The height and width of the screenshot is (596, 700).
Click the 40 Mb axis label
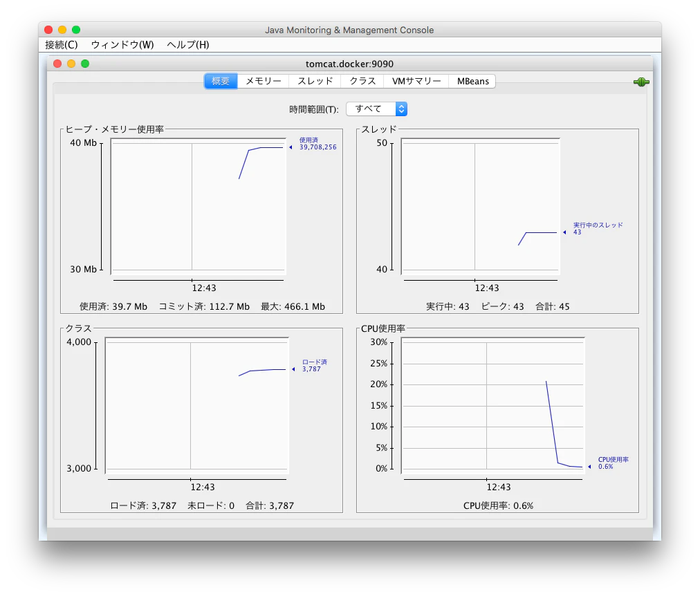pyautogui.click(x=83, y=142)
